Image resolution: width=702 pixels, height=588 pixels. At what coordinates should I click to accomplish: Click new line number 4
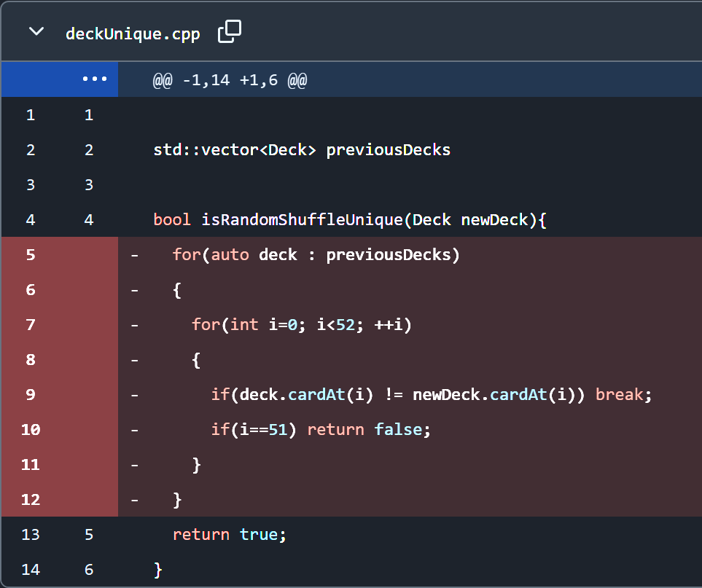[89, 220]
